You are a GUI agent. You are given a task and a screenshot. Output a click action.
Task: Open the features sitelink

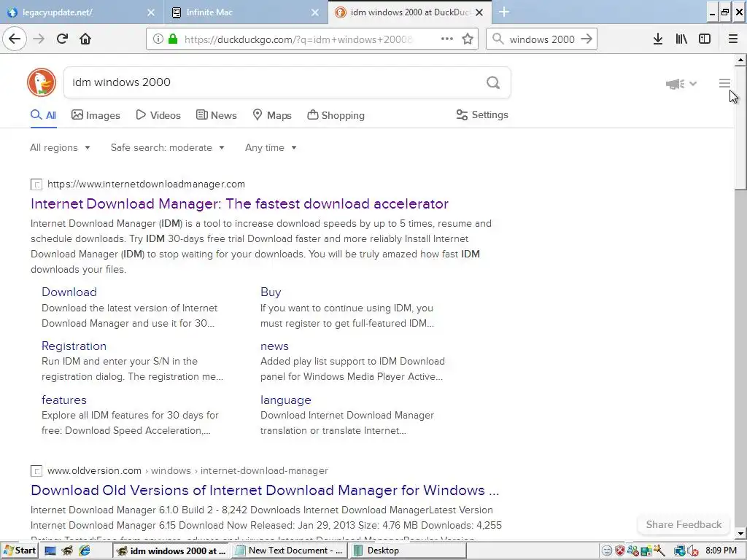64,400
